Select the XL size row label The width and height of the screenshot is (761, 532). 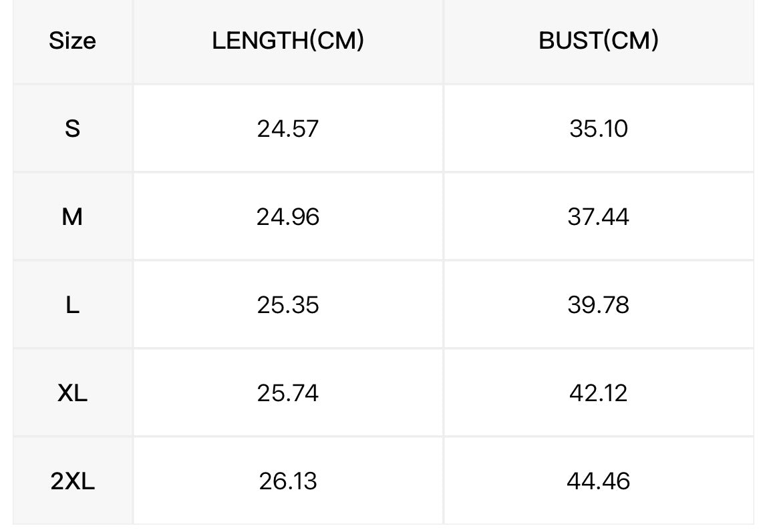coord(72,392)
